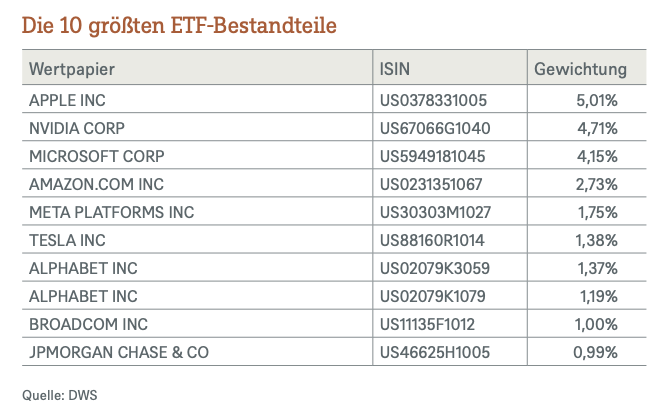The width and height of the screenshot is (672, 420).
Task: Click the BROADCOM INC entry
Action: (x=87, y=324)
